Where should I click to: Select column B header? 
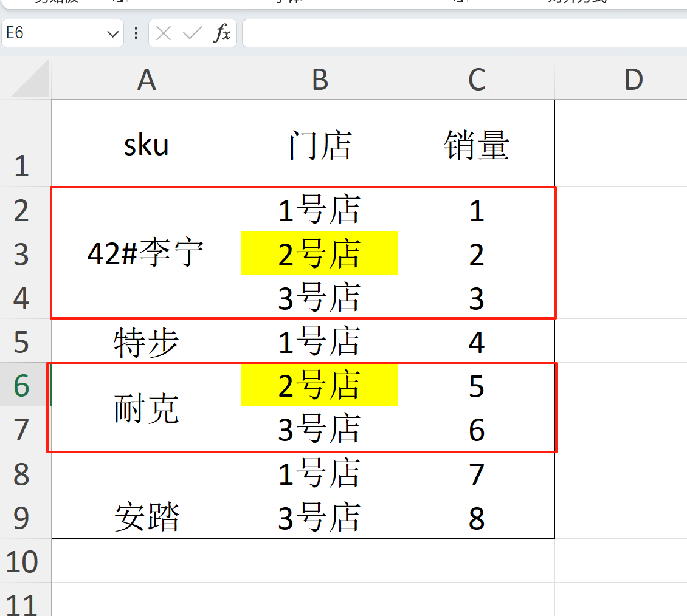[x=319, y=80]
